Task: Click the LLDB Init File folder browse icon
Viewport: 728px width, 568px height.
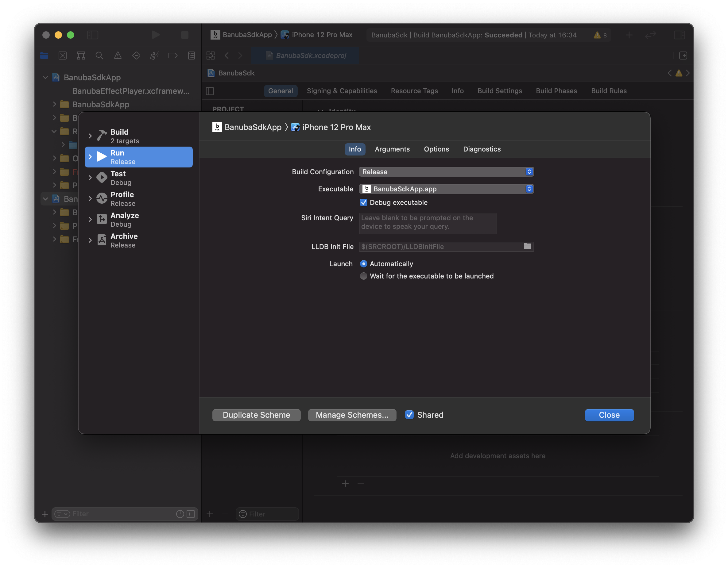Action: point(527,246)
